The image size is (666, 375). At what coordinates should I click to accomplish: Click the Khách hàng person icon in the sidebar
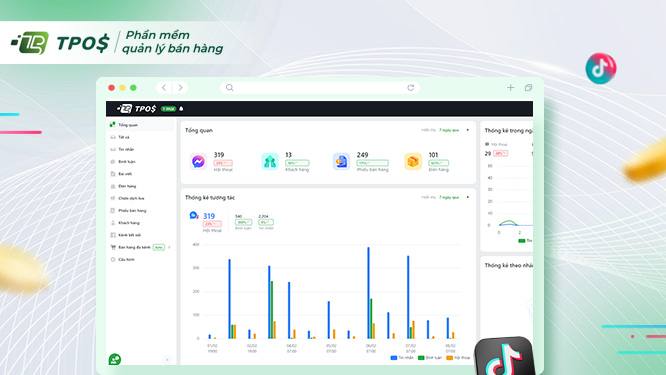click(x=113, y=223)
